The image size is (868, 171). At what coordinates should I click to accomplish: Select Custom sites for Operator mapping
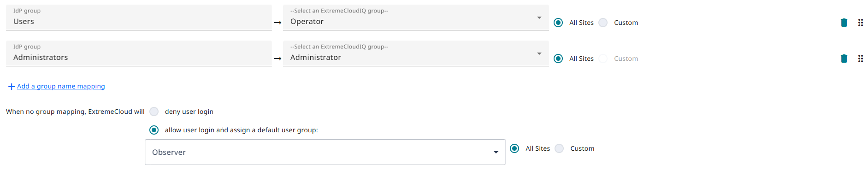pyautogui.click(x=603, y=23)
